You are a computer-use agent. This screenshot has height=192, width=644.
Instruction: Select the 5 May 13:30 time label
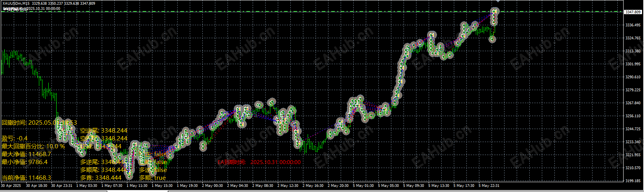pos(439,186)
